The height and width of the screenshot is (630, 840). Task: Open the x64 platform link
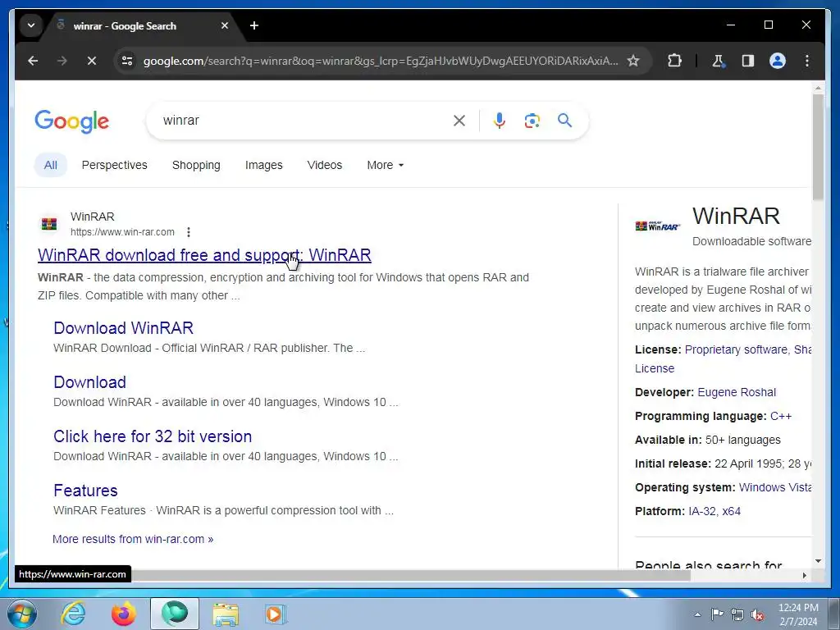pyautogui.click(x=731, y=511)
